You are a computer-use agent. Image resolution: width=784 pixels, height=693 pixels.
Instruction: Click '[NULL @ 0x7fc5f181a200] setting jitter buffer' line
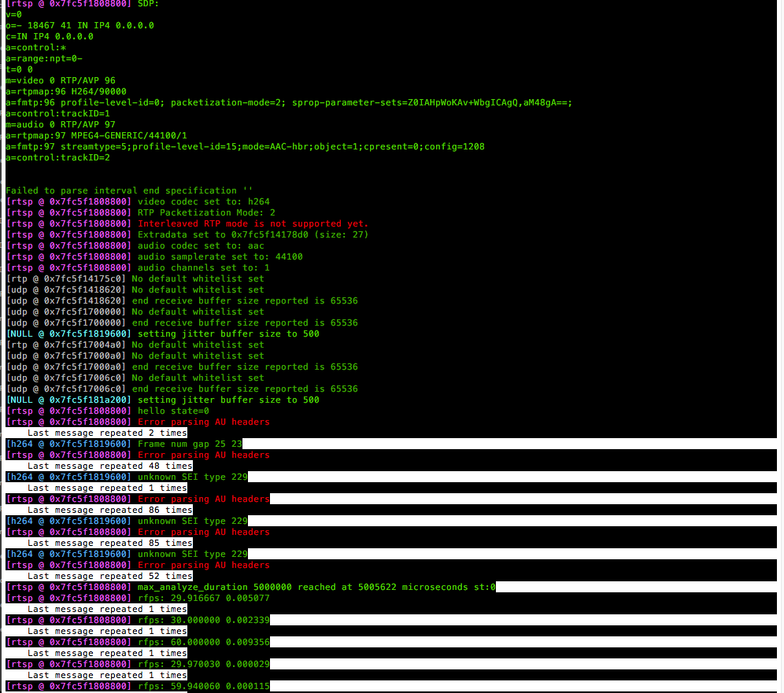162,400
